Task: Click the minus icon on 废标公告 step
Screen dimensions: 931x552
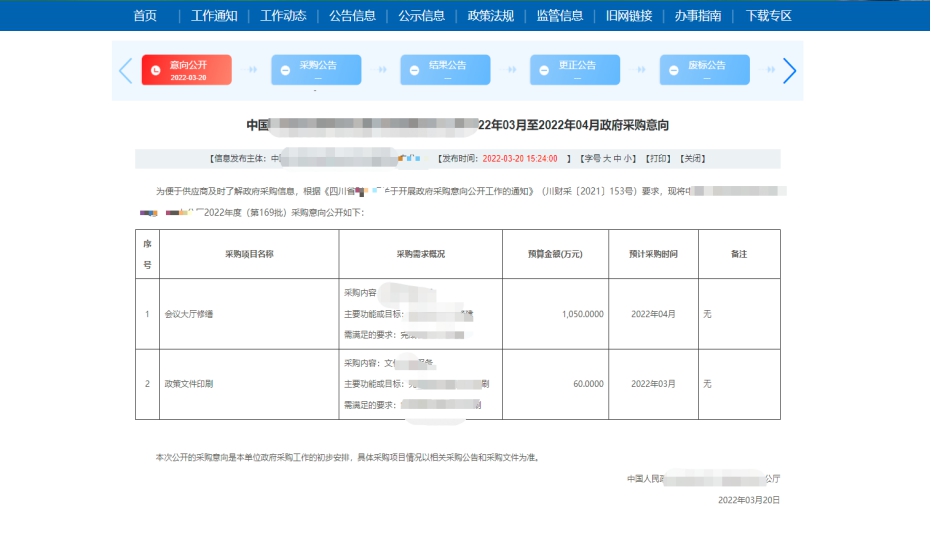Action: coord(673,71)
